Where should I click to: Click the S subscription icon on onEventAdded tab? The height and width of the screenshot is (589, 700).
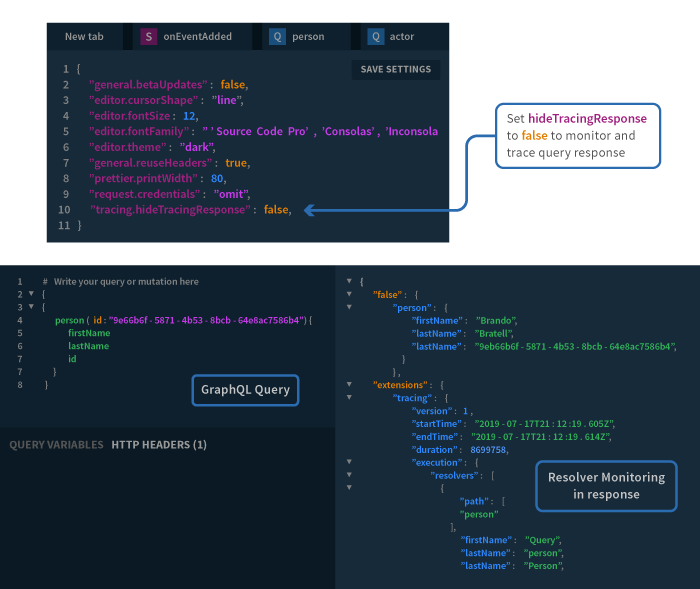pos(149,37)
